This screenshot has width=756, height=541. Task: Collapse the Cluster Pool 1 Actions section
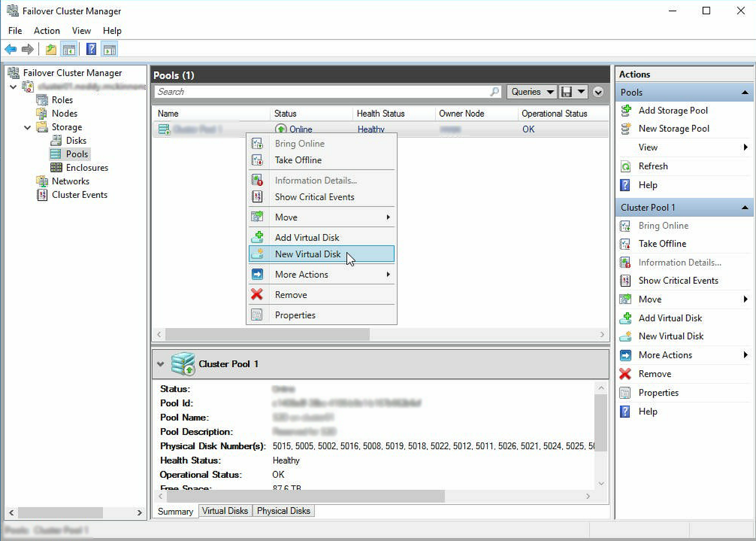coord(745,208)
